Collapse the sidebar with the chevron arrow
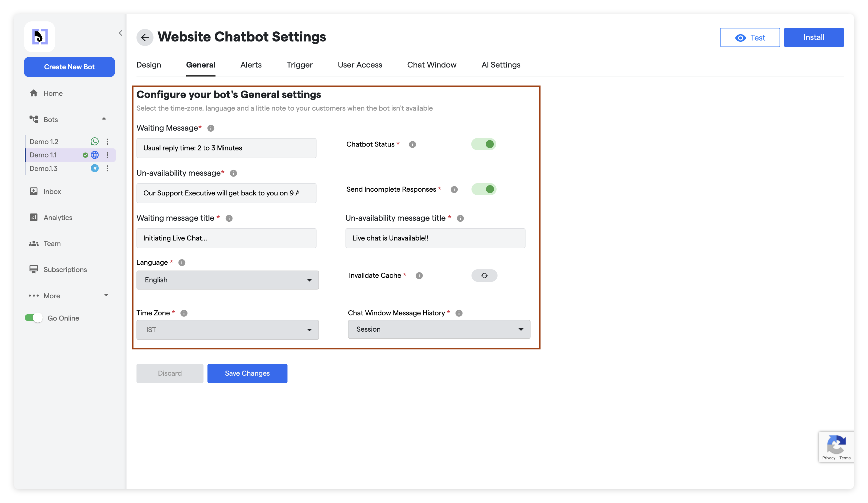Viewport: 868px width, 503px height. click(x=120, y=33)
